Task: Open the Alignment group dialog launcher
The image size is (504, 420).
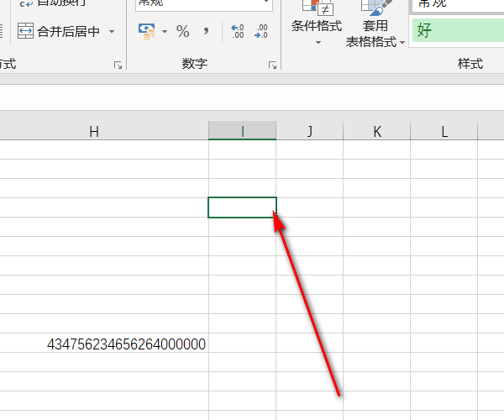Action: click(118, 66)
